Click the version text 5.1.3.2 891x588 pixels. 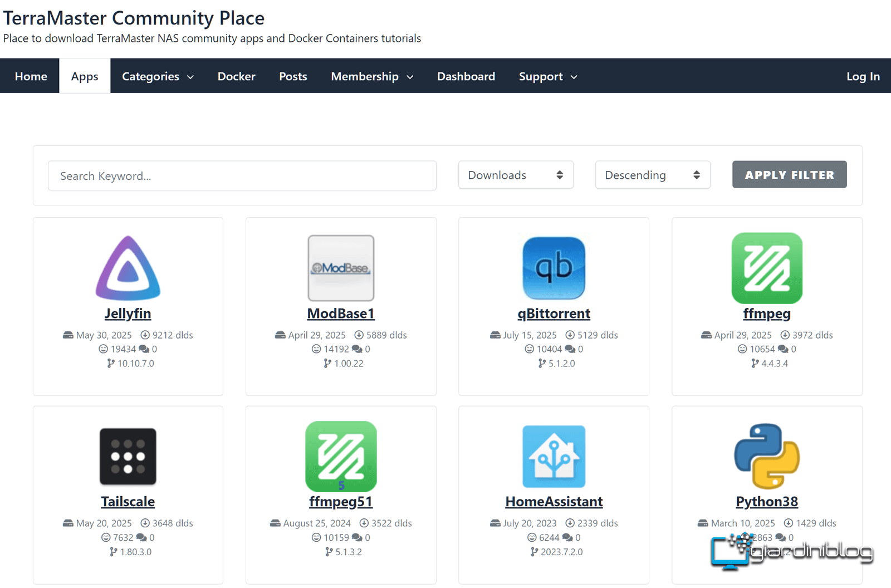pyautogui.click(x=349, y=552)
